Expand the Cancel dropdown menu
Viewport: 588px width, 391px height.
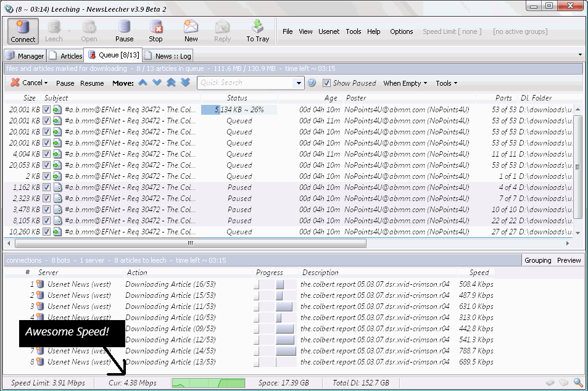click(x=46, y=83)
